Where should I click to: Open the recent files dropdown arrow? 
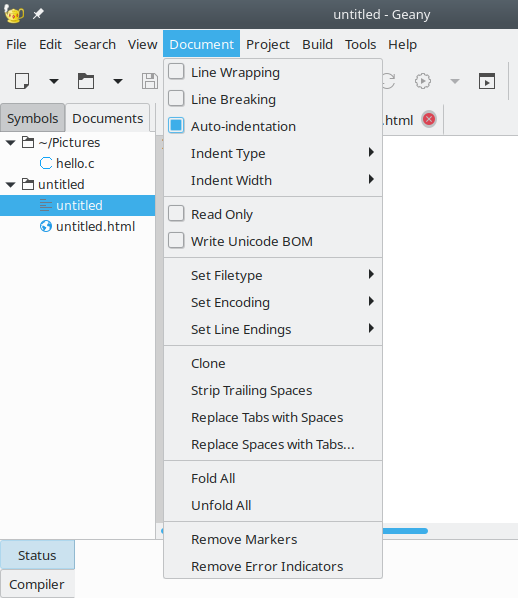point(118,81)
